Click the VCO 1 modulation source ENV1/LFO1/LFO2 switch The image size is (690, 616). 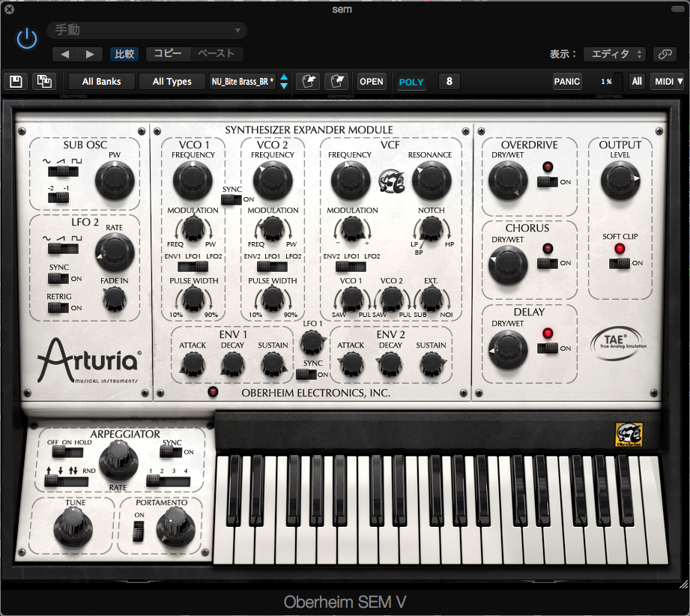pos(193,266)
